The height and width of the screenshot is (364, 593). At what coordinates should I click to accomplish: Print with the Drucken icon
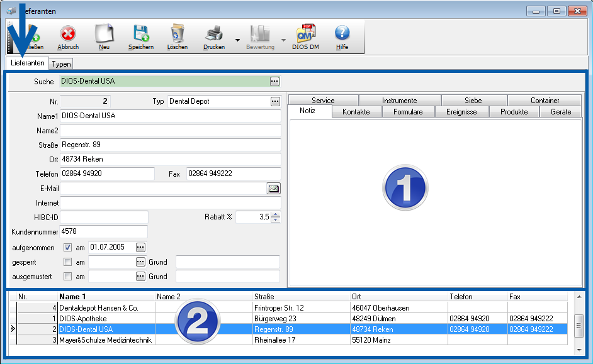point(214,37)
